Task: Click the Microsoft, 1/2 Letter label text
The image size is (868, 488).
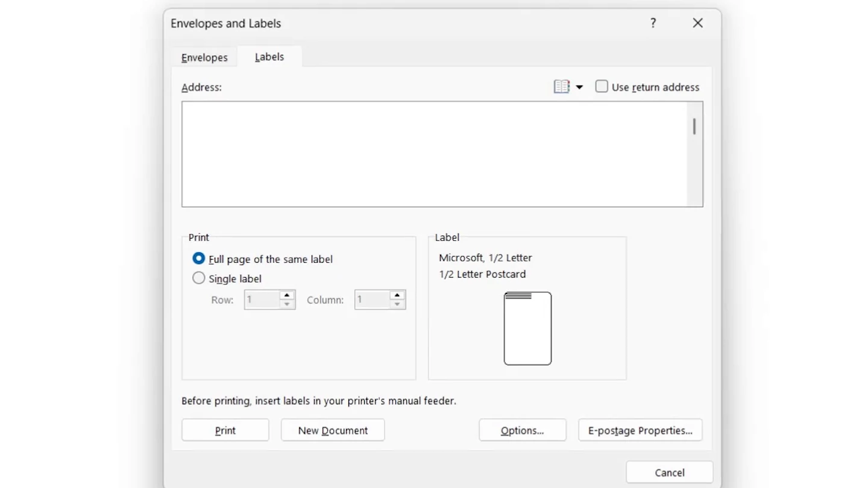Action: click(485, 257)
